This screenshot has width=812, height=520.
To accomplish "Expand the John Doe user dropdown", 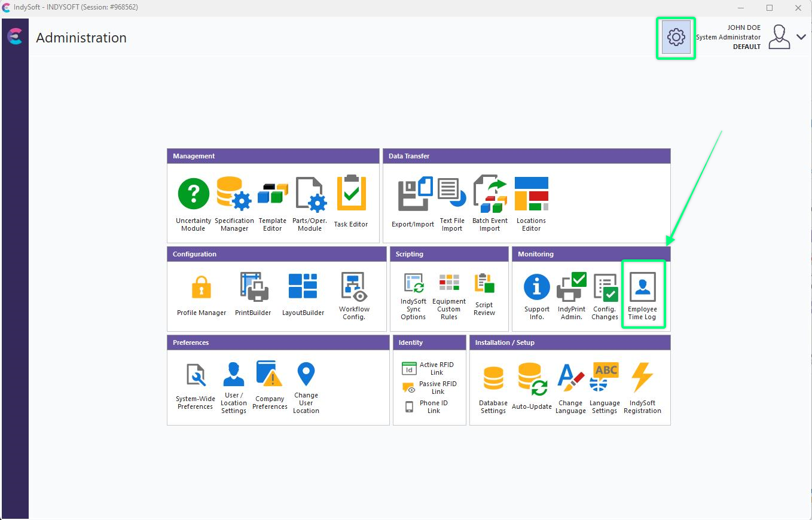I will pos(801,37).
